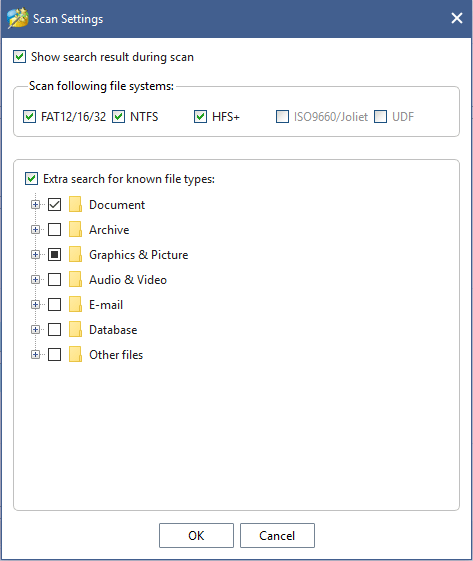The height and width of the screenshot is (561, 473).
Task: Expand the Audio & Video tree node
Action: tap(35, 279)
